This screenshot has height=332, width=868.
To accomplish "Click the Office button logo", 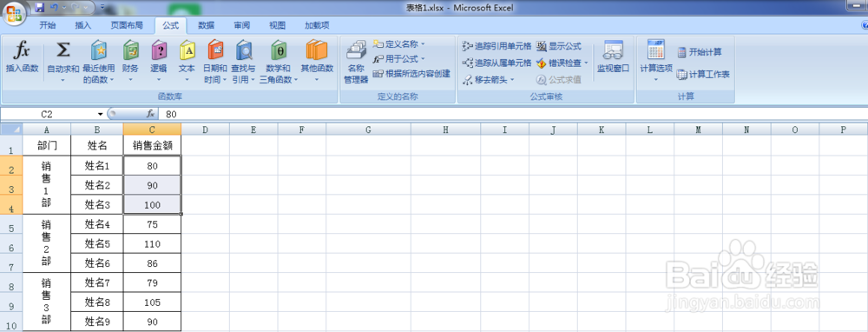I will (x=14, y=13).
